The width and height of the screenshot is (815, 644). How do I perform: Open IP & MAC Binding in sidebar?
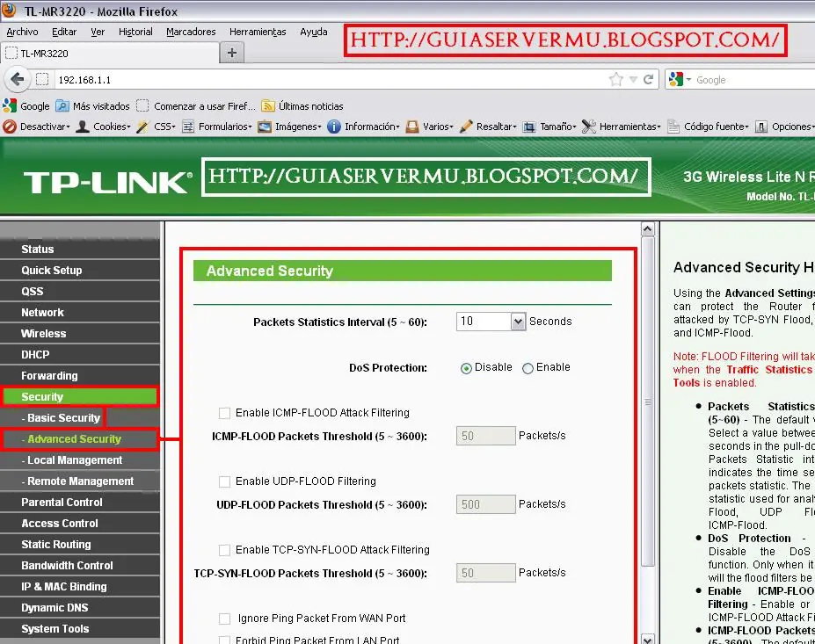[x=80, y=587]
